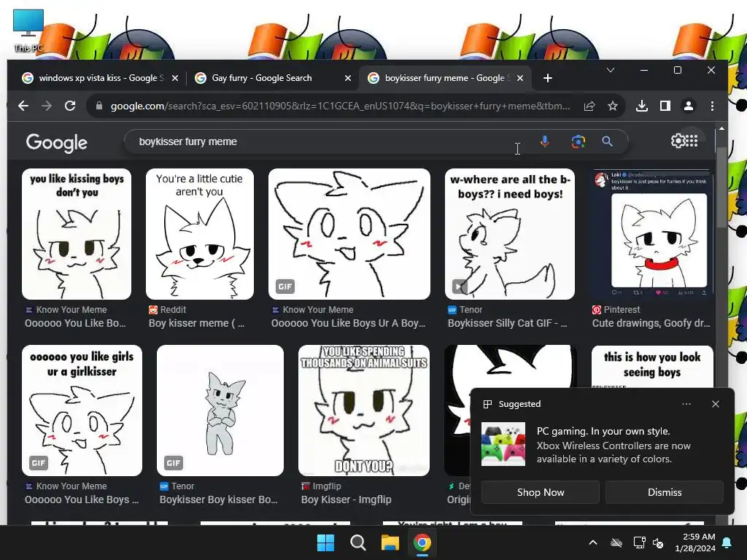
Task: Submit search with magnifier icon
Action: point(607,141)
